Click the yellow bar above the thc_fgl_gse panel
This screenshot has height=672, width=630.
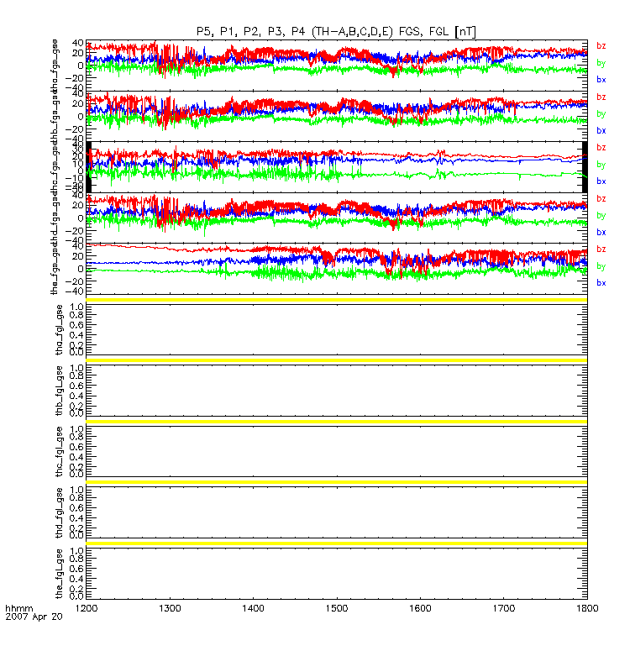click(x=337, y=422)
